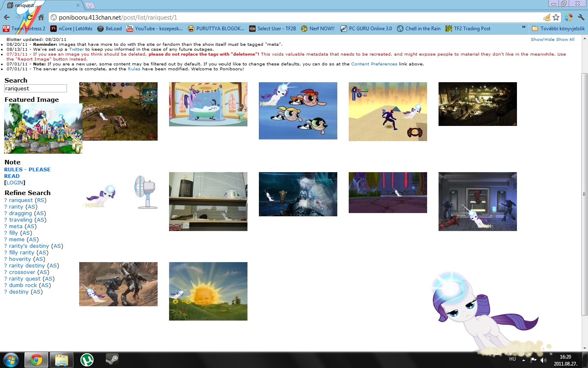Refine search by the rarity's destiny tag
This screenshot has width=588, height=368.
click(29, 246)
